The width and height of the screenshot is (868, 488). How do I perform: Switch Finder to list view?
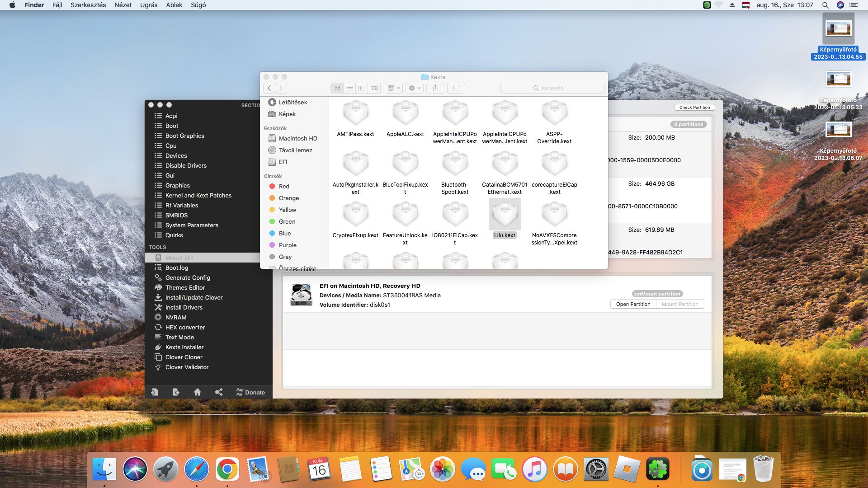pos(349,88)
